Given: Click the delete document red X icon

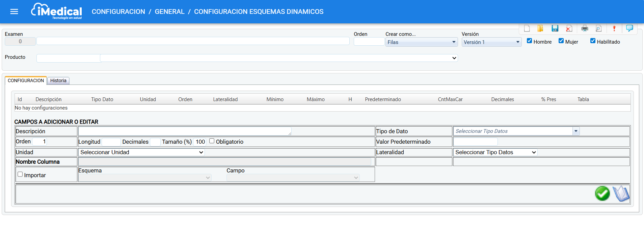Looking at the screenshot, I should click(x=569, y=28).
